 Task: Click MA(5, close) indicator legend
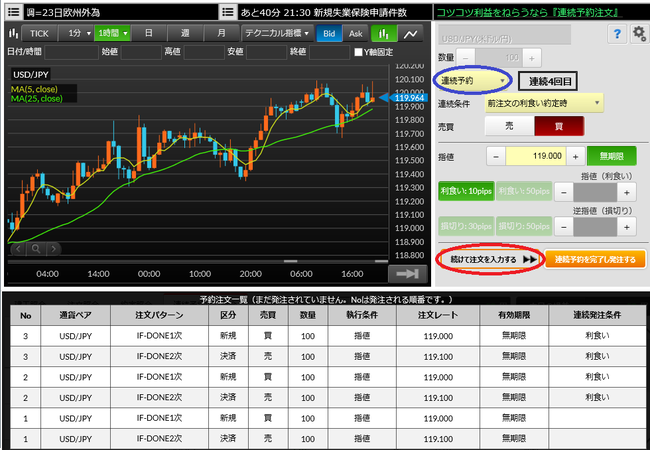[x=34, y=89]
